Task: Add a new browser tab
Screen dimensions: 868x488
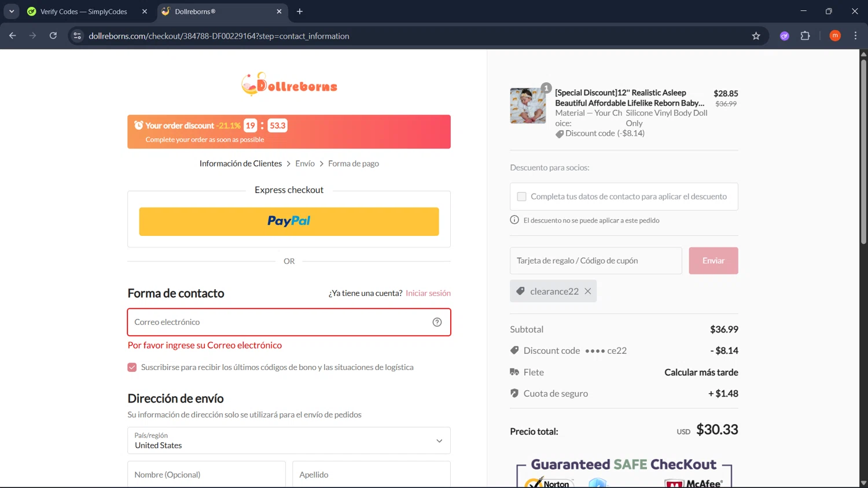Action: 300,12
